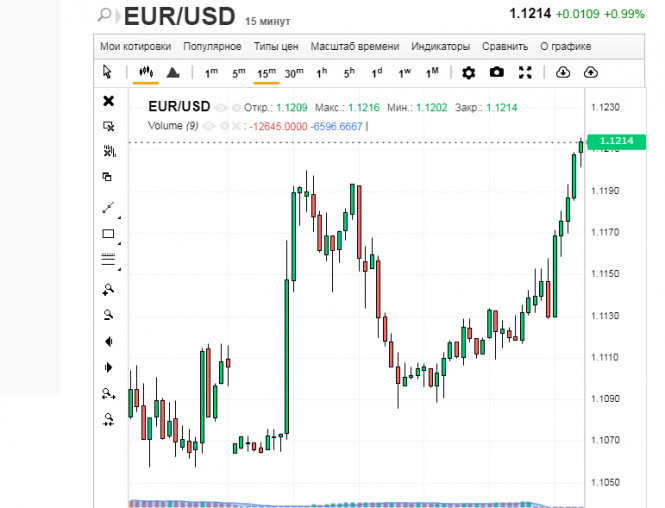Click the -12645.0000 volume value
Image resolution: width=665 pixels, height=508 pixels.
click(278, 126)
